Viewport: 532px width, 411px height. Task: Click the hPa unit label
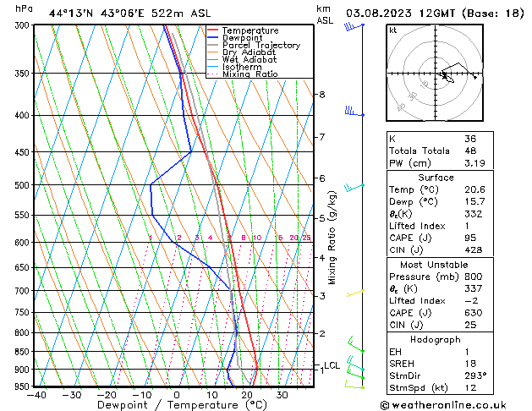coord(24,8)
